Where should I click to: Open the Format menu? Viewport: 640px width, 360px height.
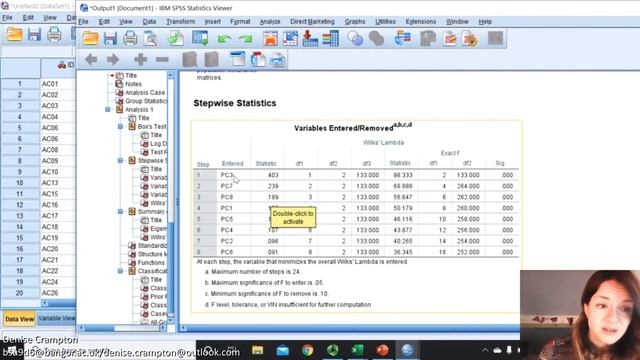240,22
